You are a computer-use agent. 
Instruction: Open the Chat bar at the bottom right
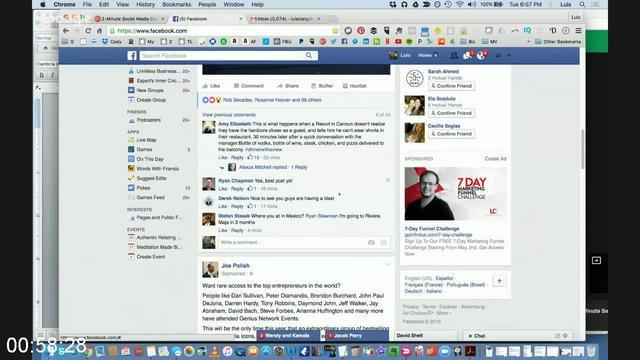pos(518,336)
